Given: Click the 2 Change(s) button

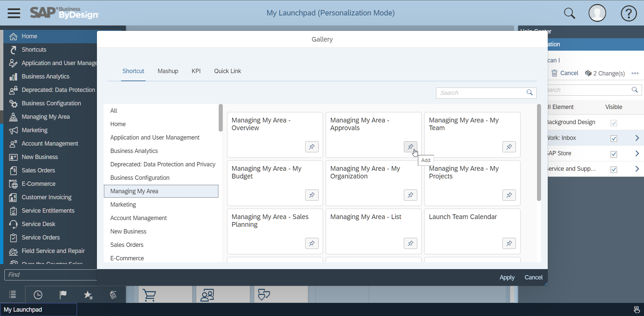Looking at the screenshot, I should pyautogui.click(x=605, y=73).
